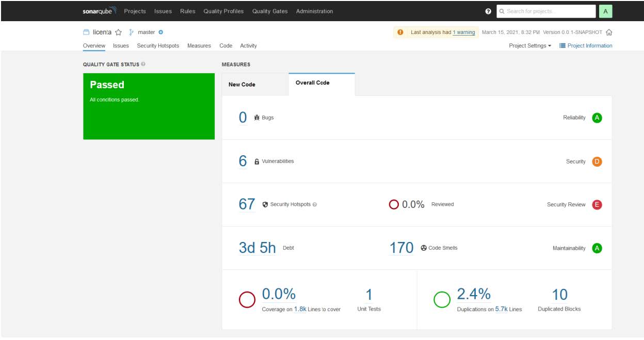Click the SonarQube logo
This screenshot has width=644, height=340.
click(x=100, y=11)
